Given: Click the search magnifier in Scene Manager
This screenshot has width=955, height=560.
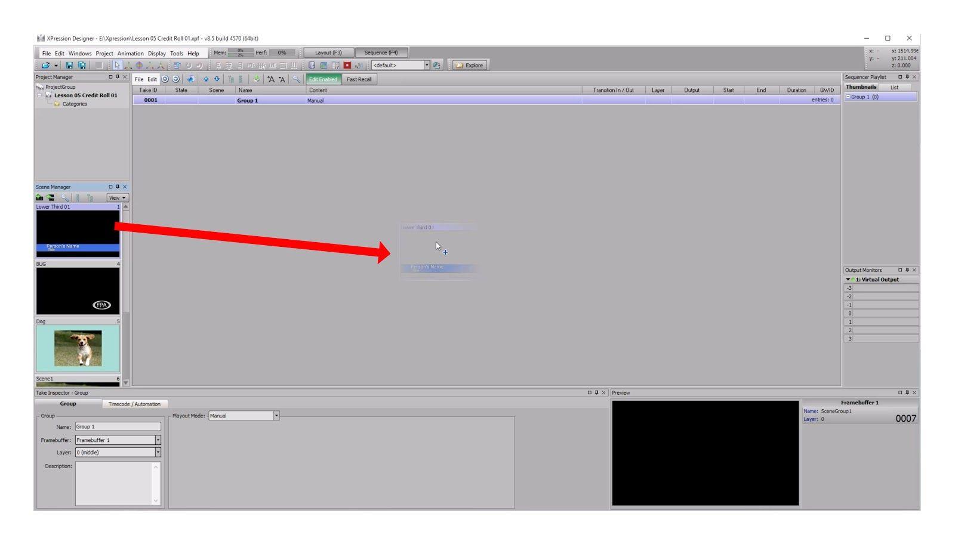Looking at the screenshot, I should point(64,198).
